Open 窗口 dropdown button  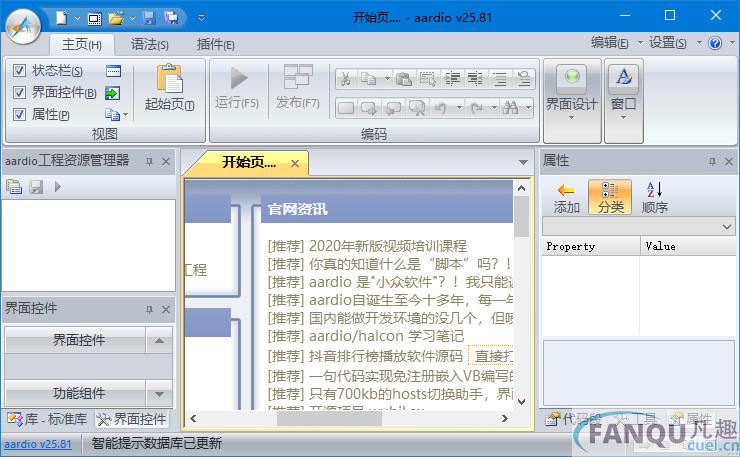pos(623,101)
